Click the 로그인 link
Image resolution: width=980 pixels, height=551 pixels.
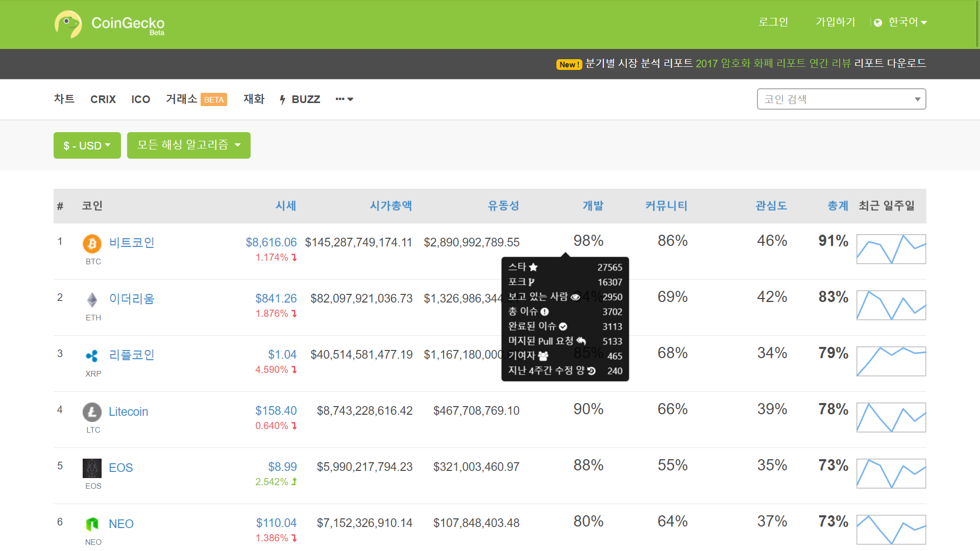(x=773, y=22)
